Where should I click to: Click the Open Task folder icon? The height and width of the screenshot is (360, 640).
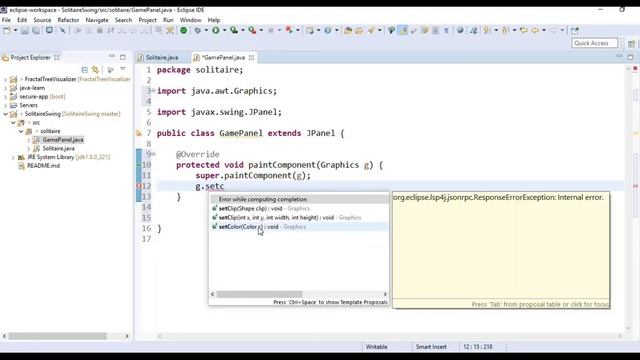[359, 30]
